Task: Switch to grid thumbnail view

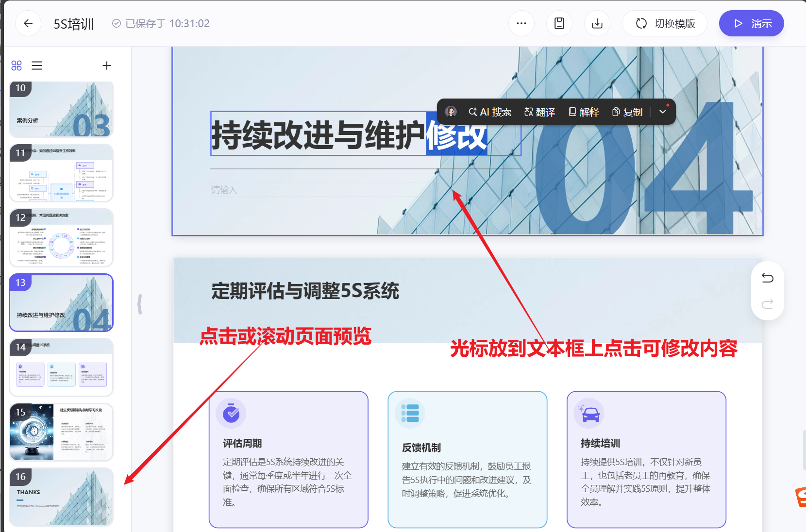Action: coord(17,66)
